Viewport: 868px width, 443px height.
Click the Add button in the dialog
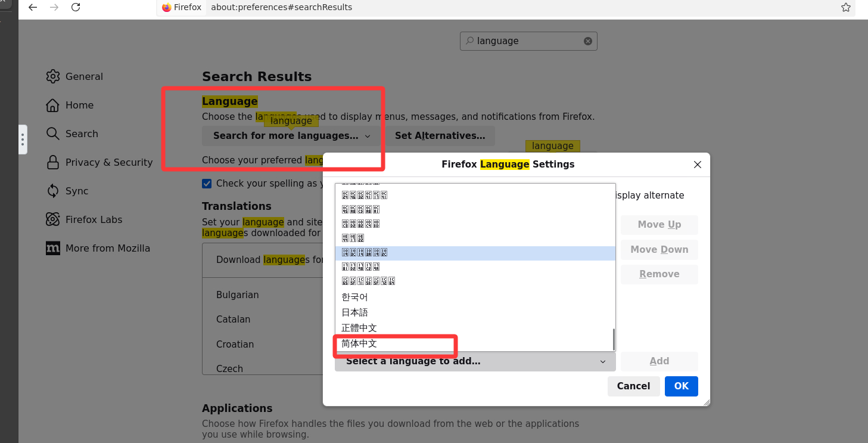tap(659, 361)
